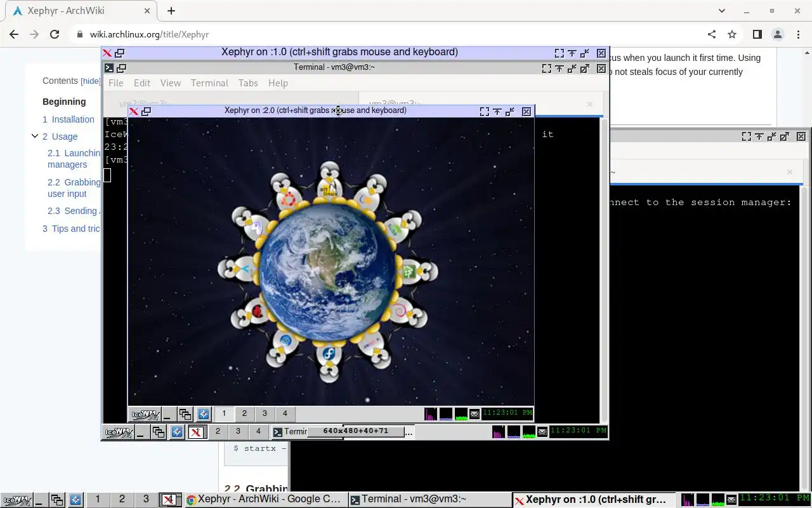The height and width of the screenshot is (508, 812).
Task: Open terminal icon menu of nested Terminal titlebar
Action: (x=109, y=69)
